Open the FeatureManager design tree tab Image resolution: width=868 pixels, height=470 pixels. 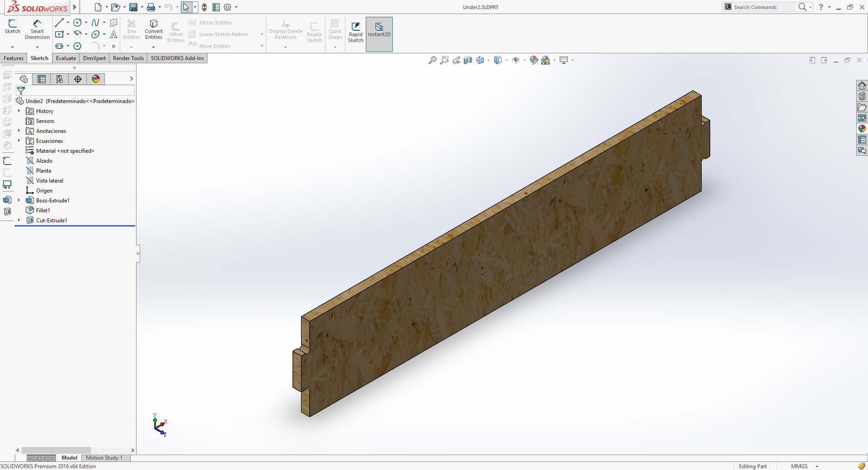24,79
